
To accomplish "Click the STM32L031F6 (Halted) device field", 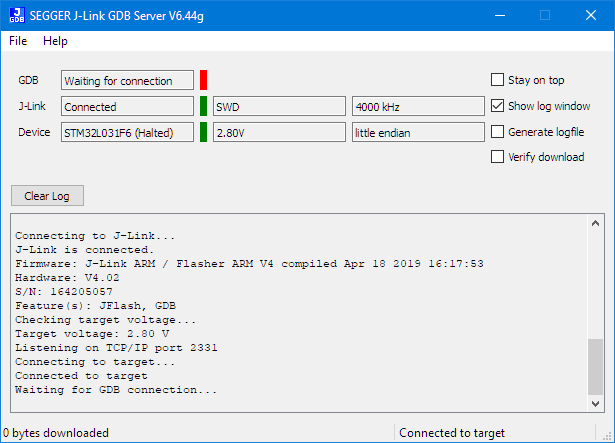I will click(x=127, y=132).
